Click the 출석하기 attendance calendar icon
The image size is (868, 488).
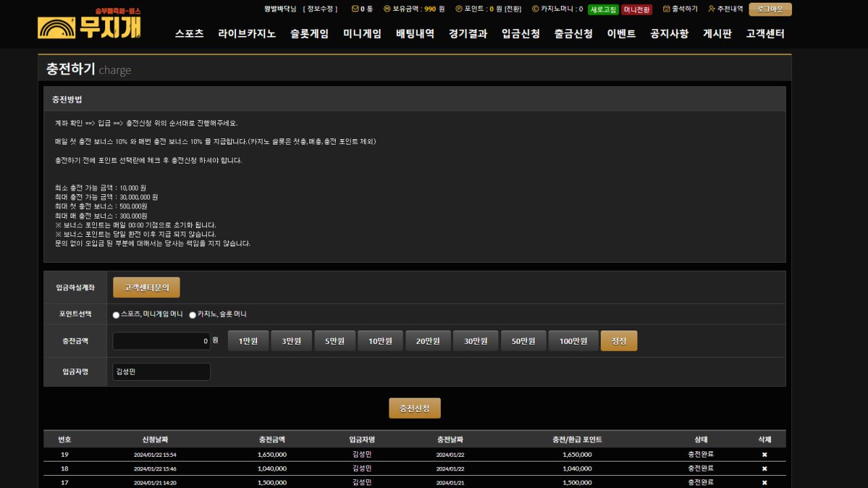pos(667,10)
